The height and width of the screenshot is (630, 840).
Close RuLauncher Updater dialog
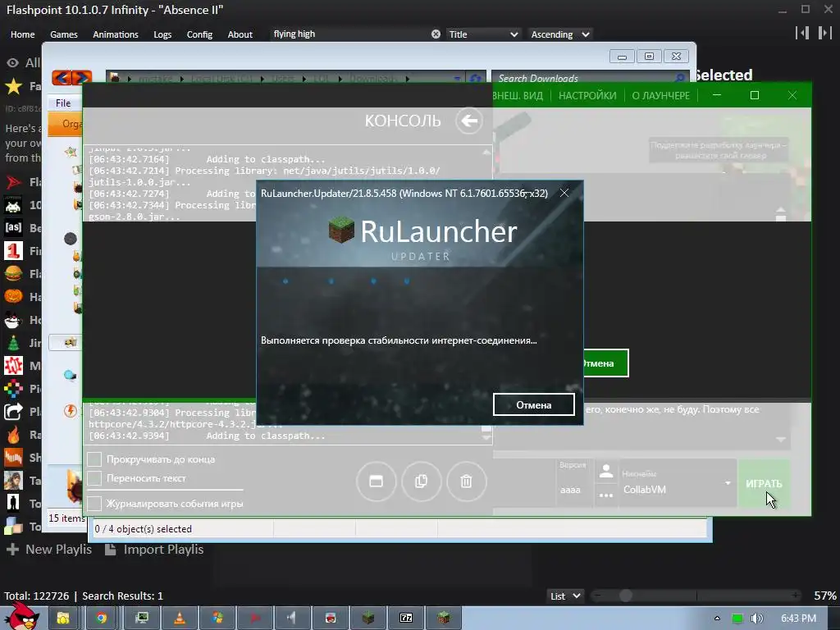pos(564,193)
